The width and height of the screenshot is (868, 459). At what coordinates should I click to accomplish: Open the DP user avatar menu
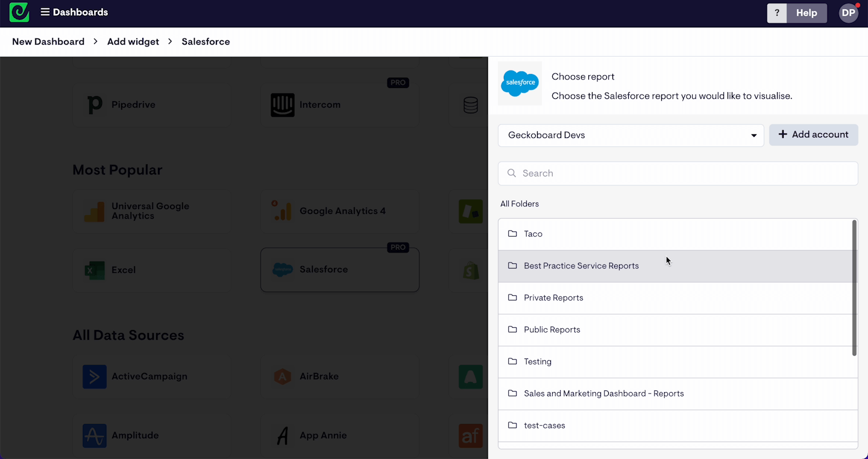coord(849,13)
